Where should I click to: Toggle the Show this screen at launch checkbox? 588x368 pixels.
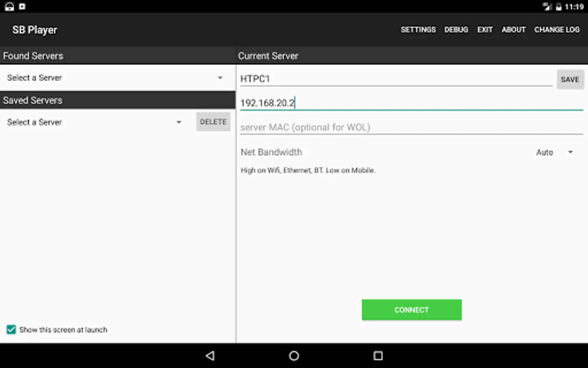[11, 330]
